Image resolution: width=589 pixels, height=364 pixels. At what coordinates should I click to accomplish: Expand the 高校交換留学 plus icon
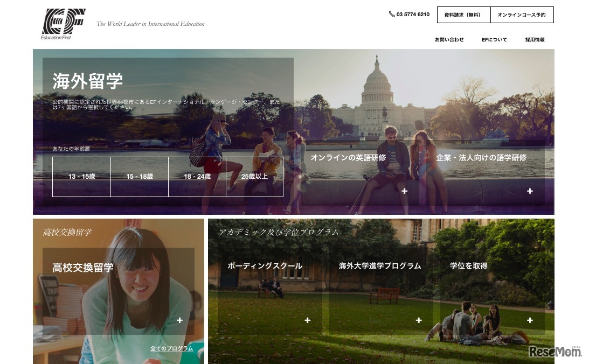click(x=179, y=320)
